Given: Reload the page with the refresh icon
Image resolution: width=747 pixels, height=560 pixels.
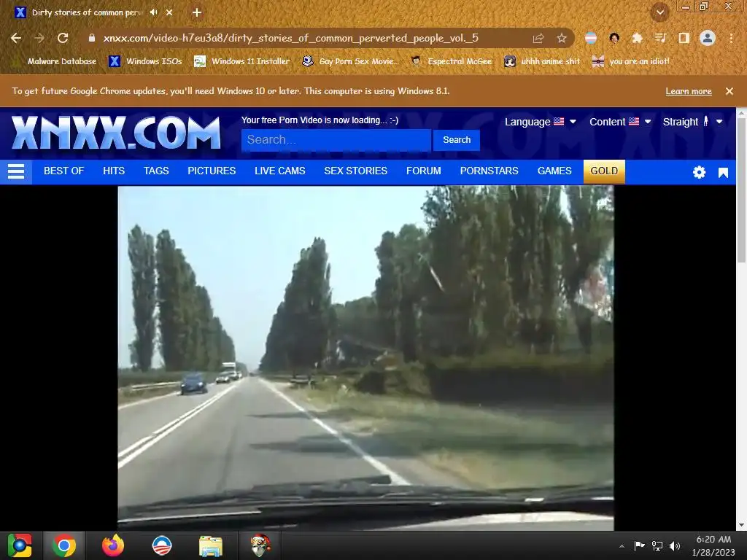Looking at the screenshot, I should coord(63,38).
